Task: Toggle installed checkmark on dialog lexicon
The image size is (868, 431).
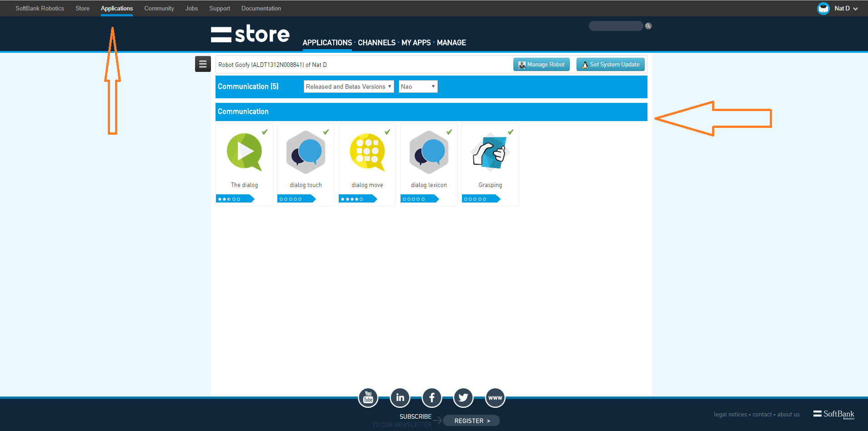Action: pyautogui.click(x=449, y=132)
